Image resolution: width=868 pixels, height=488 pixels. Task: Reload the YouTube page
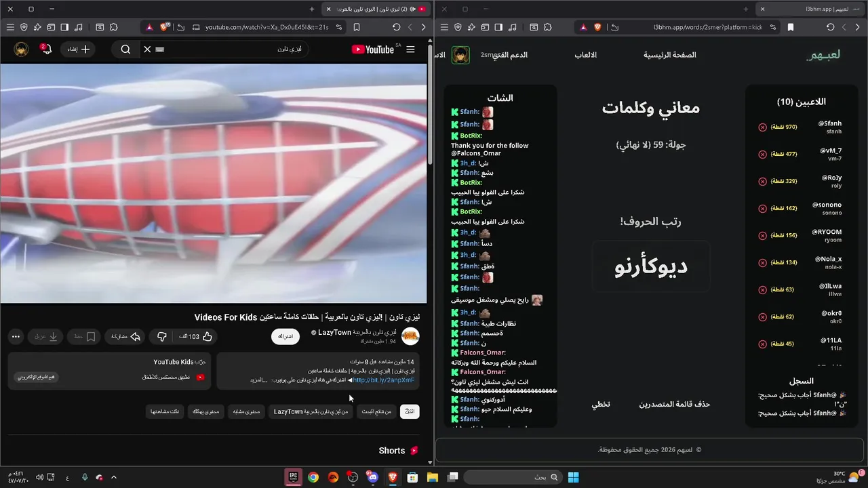tap(397, 27)
